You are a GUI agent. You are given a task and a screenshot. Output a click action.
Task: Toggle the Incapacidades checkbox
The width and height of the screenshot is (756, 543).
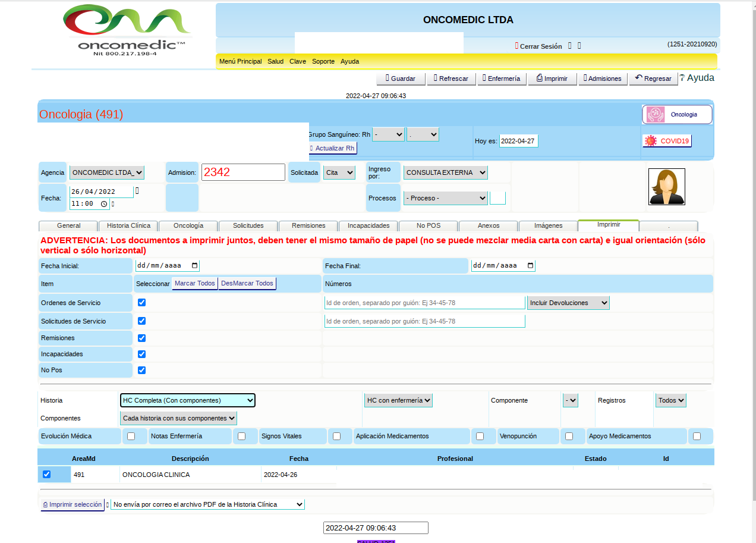click(142, 354)
